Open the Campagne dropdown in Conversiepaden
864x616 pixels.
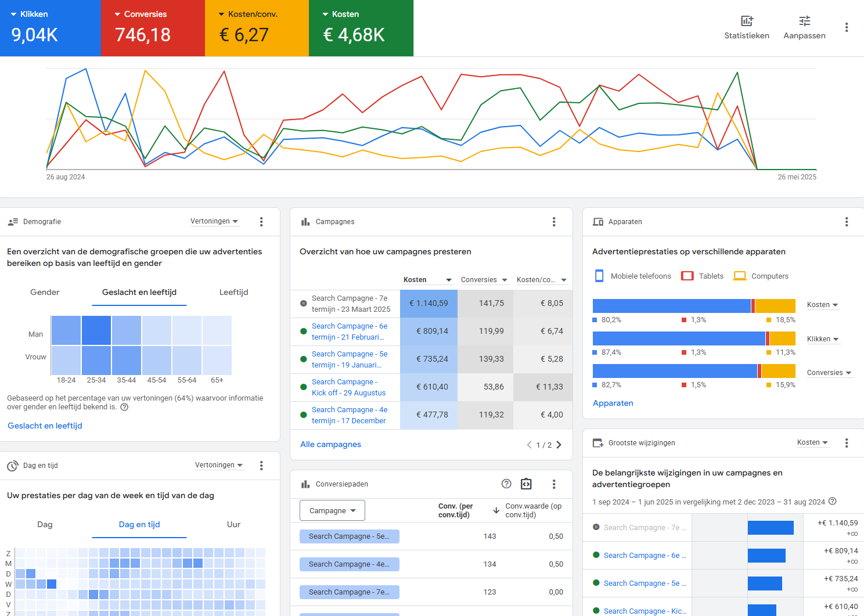[x=332, y=511]
